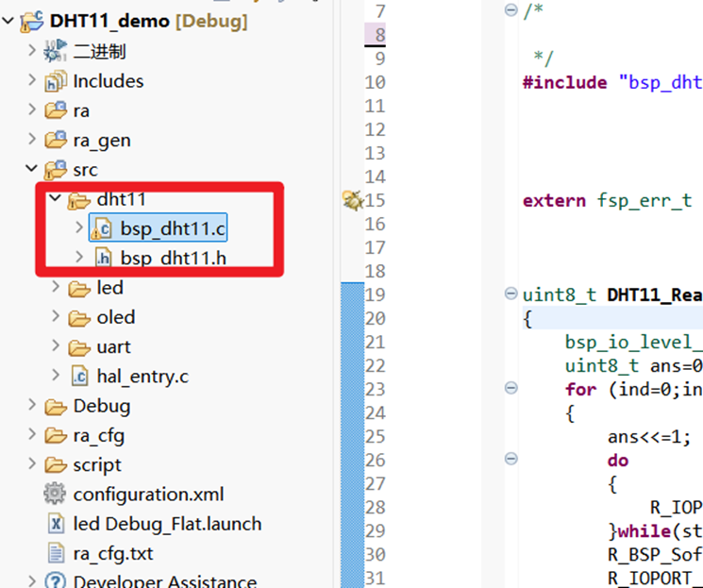Click the bsp_dht11.h header file icon

[x=103, y=258]
